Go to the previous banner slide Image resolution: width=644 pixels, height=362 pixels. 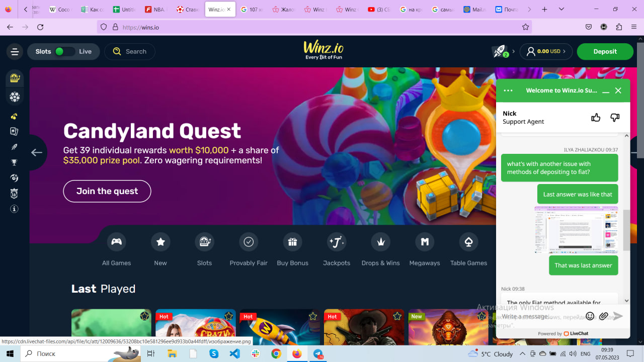pyautogui.click(x=37, y=152)
